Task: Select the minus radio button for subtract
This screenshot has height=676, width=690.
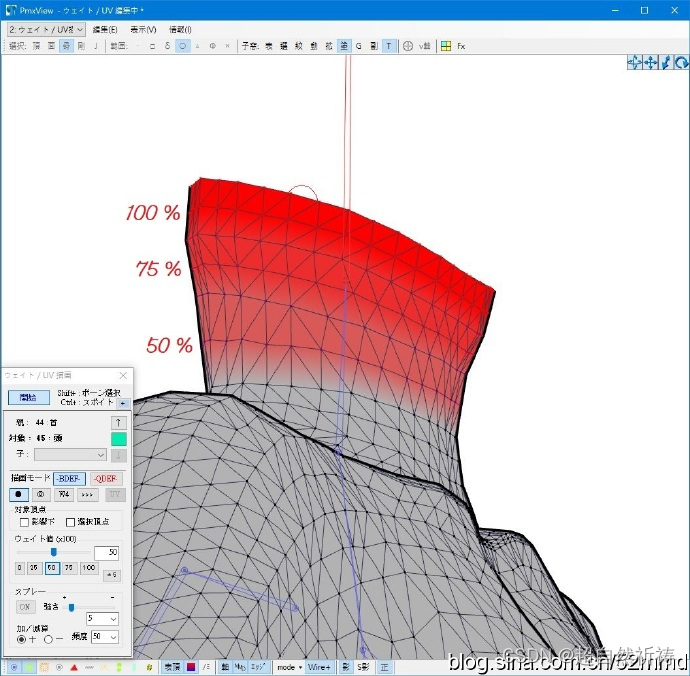Action: [48, 638]
